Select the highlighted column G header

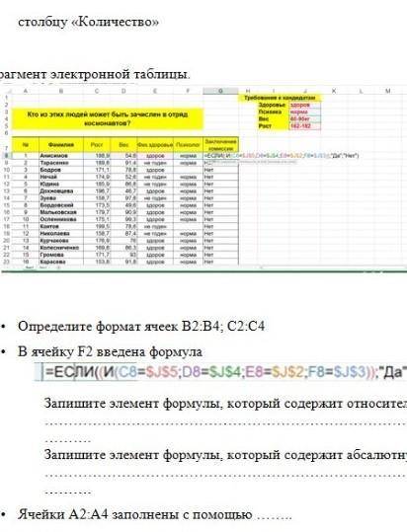(x=220, y=91)
